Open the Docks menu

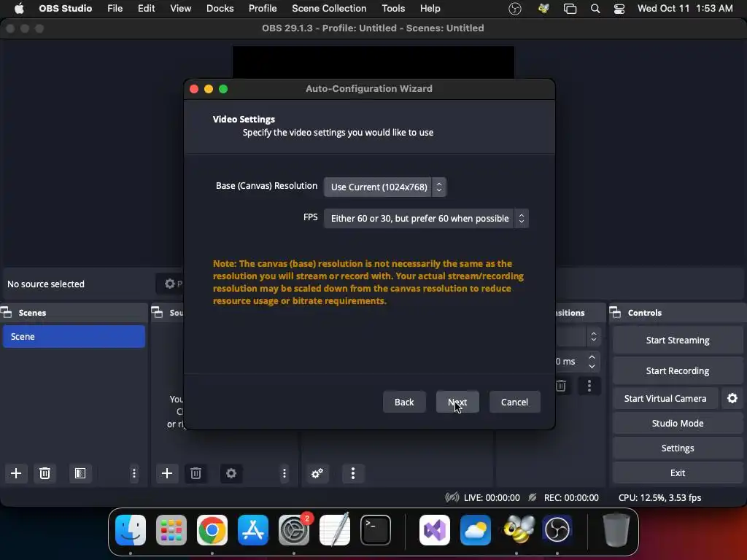[x=220, y=9]
